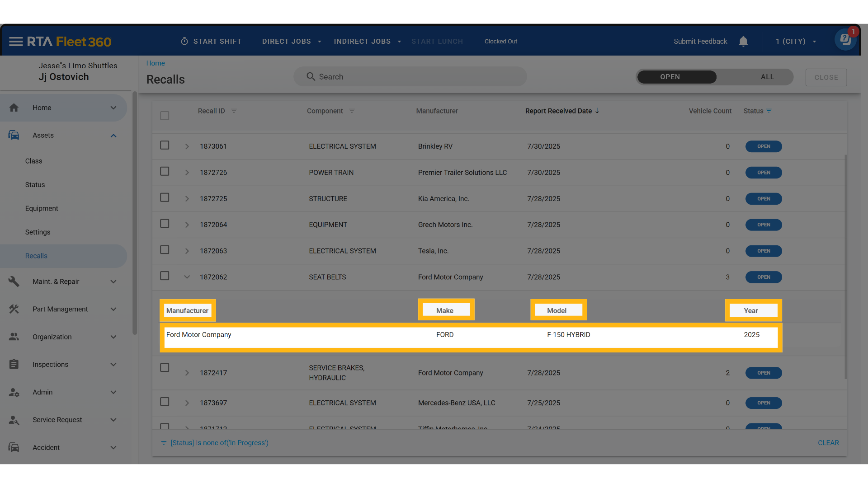
Task: Open the help chat icon with badge
Action: pos(845,40)
